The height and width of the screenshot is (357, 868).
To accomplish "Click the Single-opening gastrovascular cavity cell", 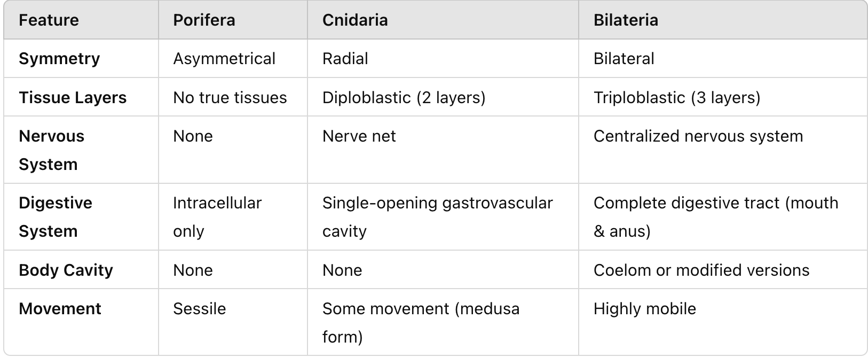I will click(x=437, y=217).
